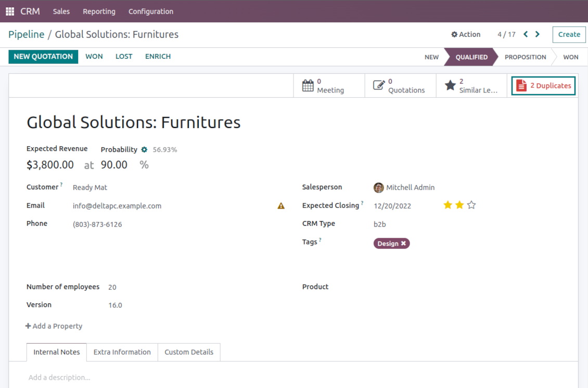Open the 2 Duplicates document icon
This screenshot has height=388, width=588.
click(521, 86)
